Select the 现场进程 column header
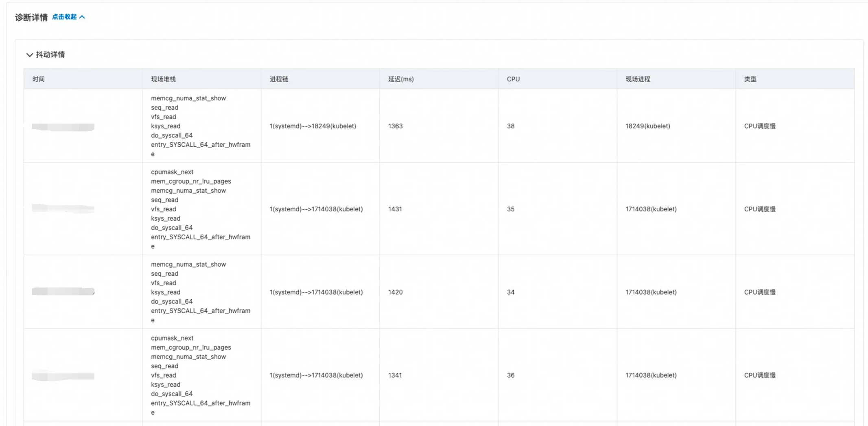 tap(638, 79)
